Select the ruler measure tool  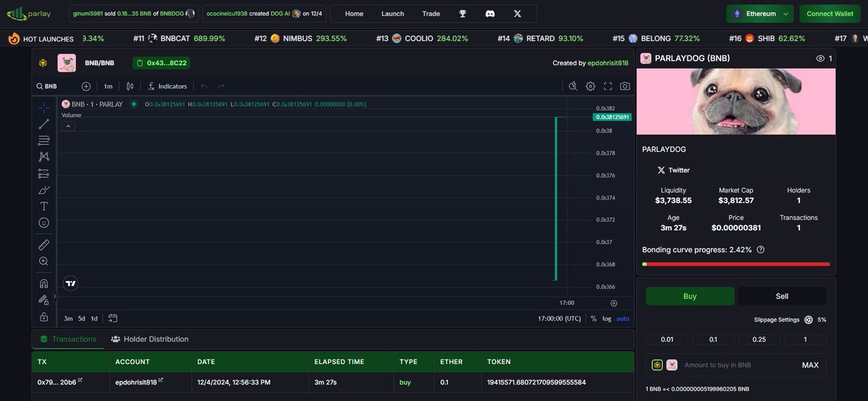44,245
